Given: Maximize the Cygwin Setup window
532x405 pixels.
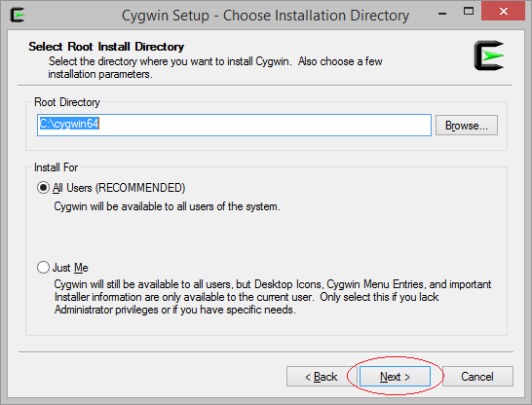Looking at the screenshot, I should click(x=469, y=11).
